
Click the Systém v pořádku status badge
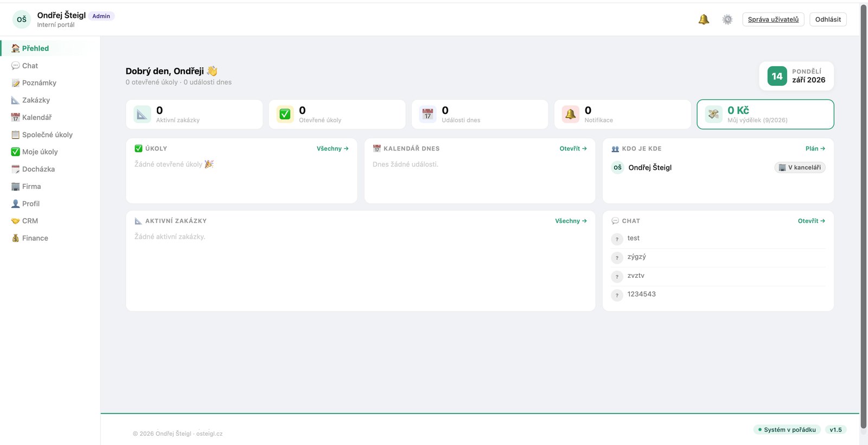[x=787, y=430]
